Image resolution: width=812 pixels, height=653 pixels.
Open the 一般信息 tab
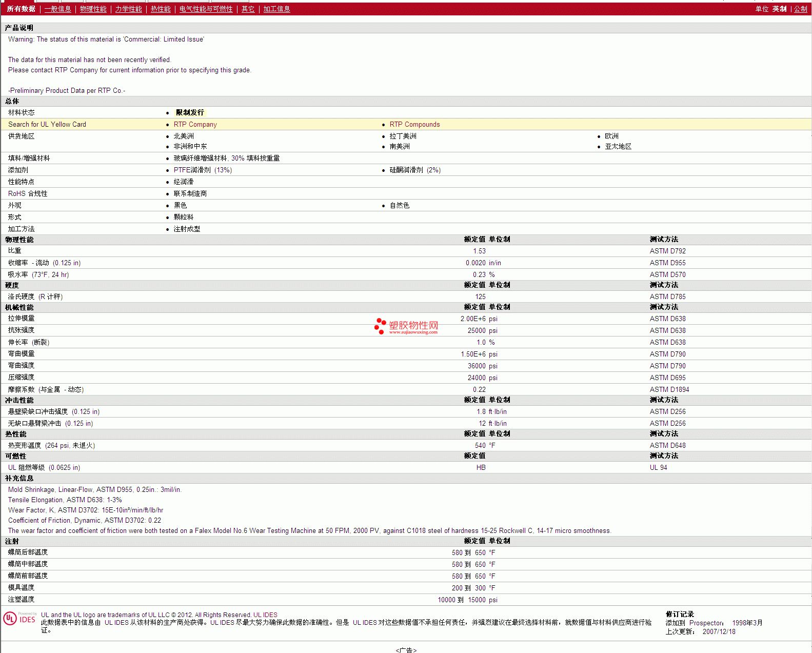point(57,9)
